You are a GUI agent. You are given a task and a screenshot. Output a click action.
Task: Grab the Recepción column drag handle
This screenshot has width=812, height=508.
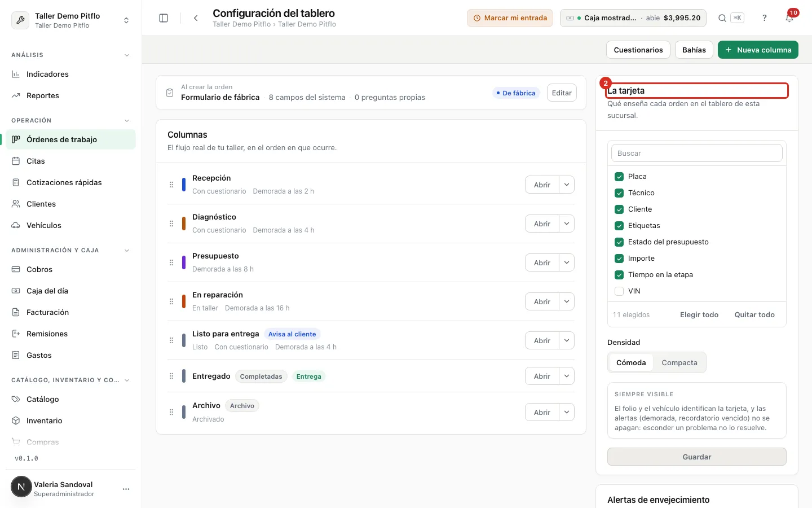171,185
